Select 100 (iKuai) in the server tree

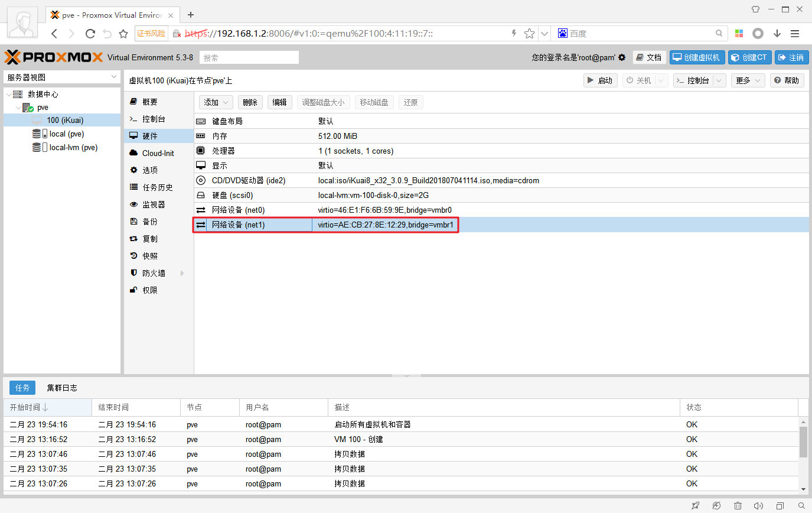62,120
